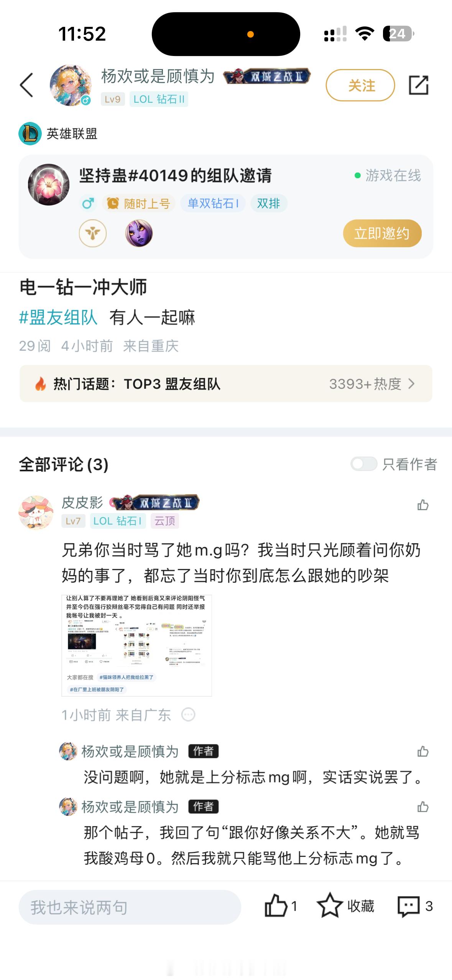This screenshot has width=452, height=980.
Task: Like author's second reply thumbs-up
Action: [422, 807]
